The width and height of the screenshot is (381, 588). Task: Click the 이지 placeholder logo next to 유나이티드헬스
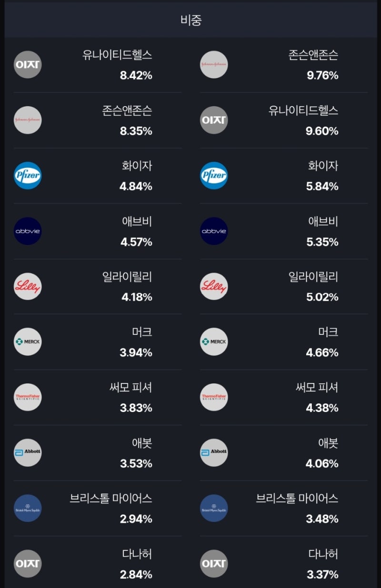pos(27,65)
